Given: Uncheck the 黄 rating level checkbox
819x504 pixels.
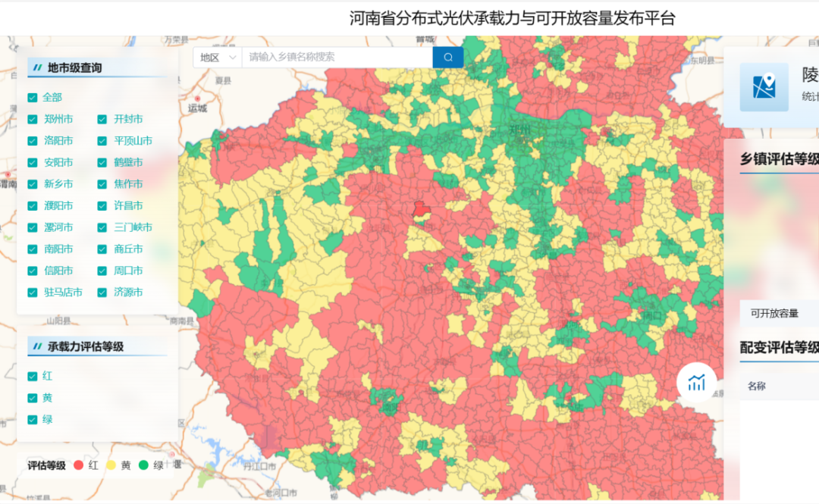Looking at the screenshot, I should tap(33, 398).
